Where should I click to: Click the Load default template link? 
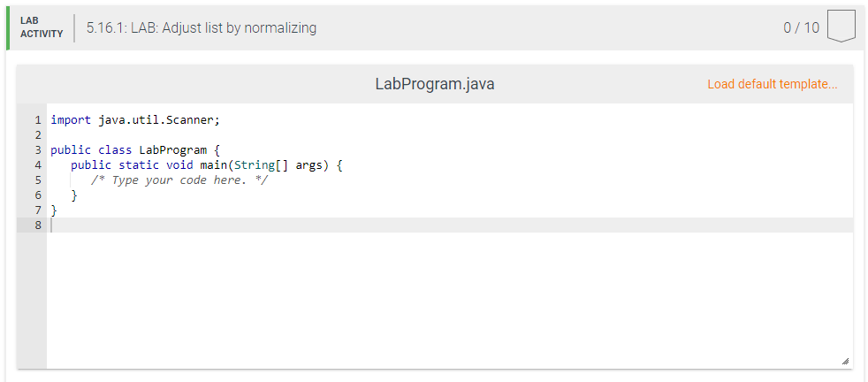click(773, 84)
